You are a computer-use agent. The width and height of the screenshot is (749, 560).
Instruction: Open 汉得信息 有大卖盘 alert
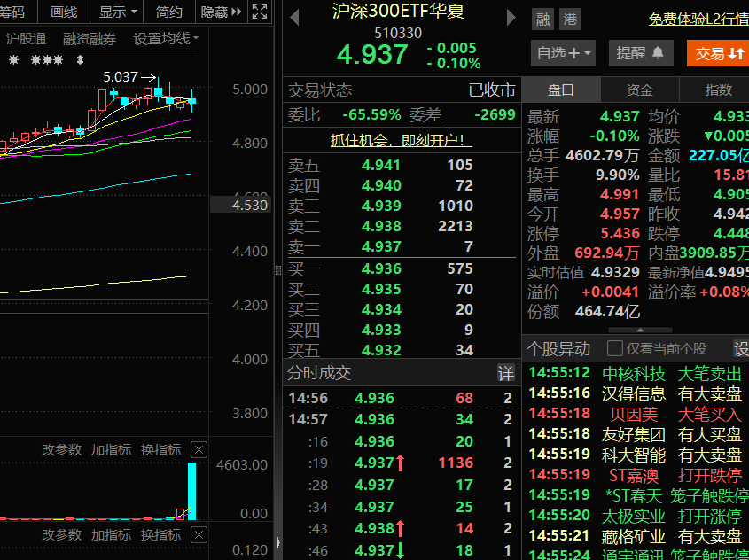(637, 393)
